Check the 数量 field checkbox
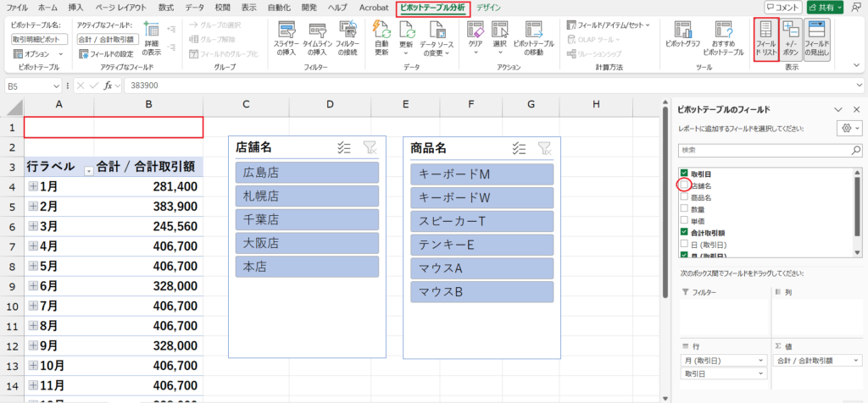Viewport: 868px width, 403px height. (x=684, y=208)
